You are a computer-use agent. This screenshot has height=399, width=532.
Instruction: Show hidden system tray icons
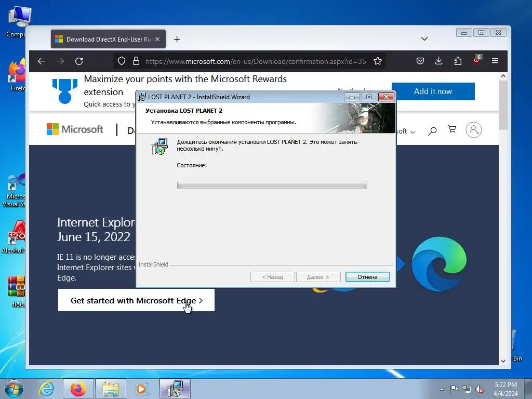pyautogui.click(x=442, y=389)
